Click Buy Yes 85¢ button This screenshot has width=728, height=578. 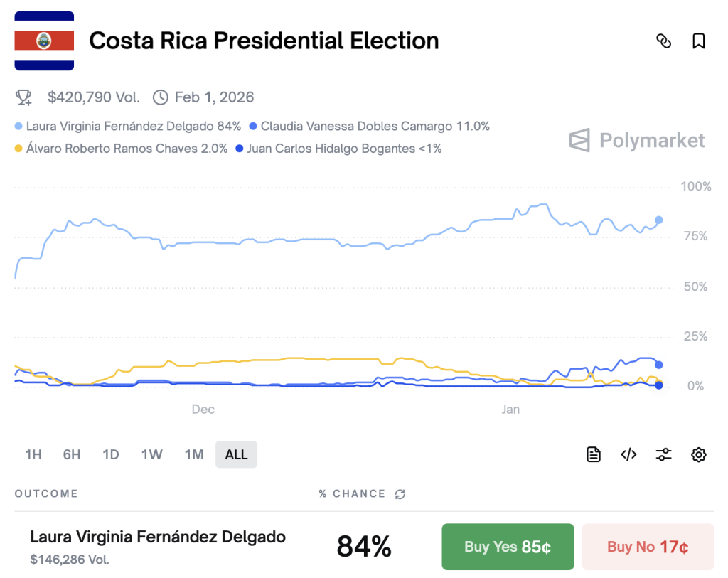click(508, 547)
